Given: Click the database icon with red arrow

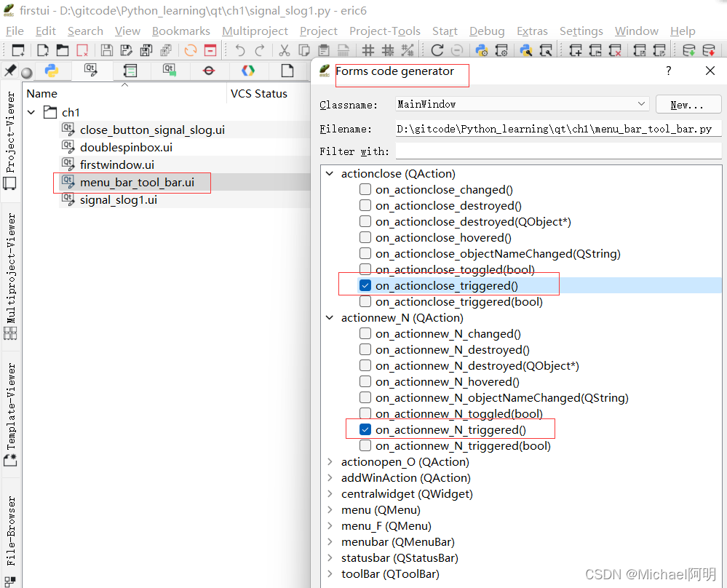Looking at the screenshot, I should (709, 50).
